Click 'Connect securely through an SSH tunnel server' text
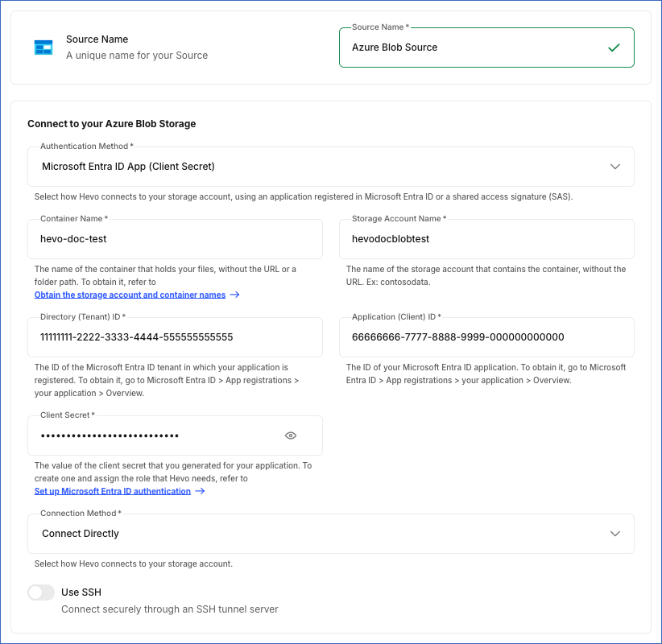Screen dimensions: 662x644 pos(170,609)
